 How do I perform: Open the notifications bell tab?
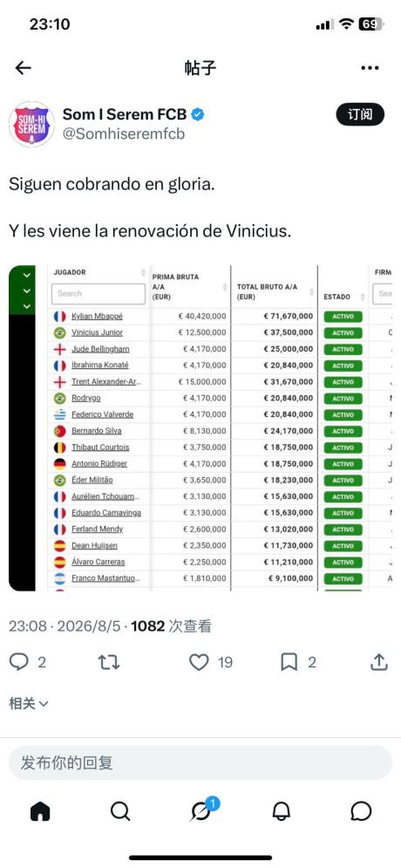tap(282, 811)
